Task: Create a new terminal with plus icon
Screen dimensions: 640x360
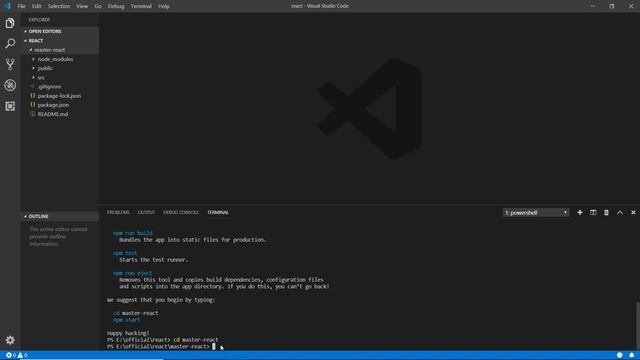Action: point(580,212)
